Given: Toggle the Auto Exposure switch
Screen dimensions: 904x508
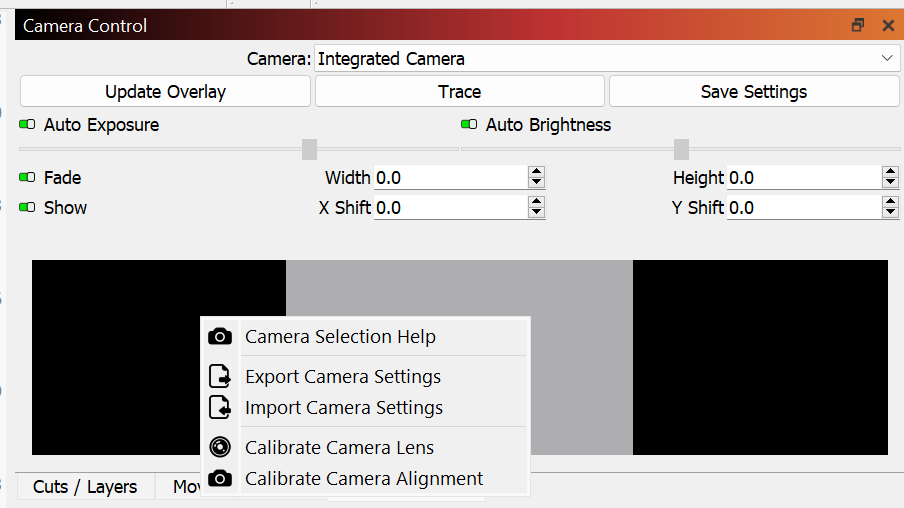Looking at the screenshot, I should [27, 125].
